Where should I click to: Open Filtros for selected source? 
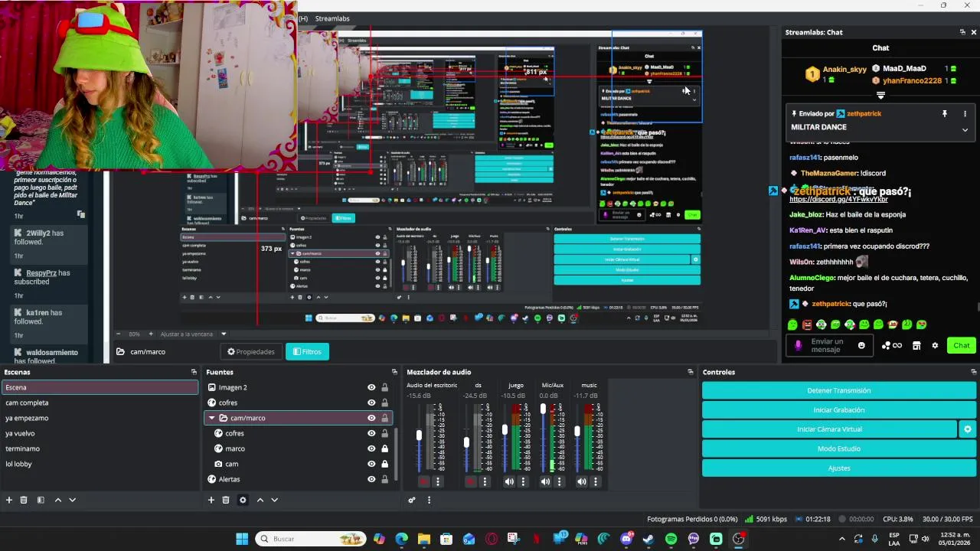click(x=307, y=352)
